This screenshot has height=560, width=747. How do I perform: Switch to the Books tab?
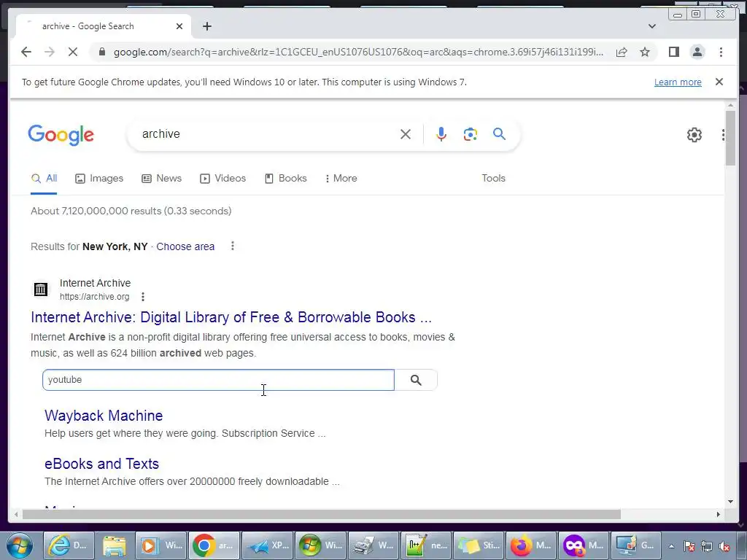coord(285,179)
